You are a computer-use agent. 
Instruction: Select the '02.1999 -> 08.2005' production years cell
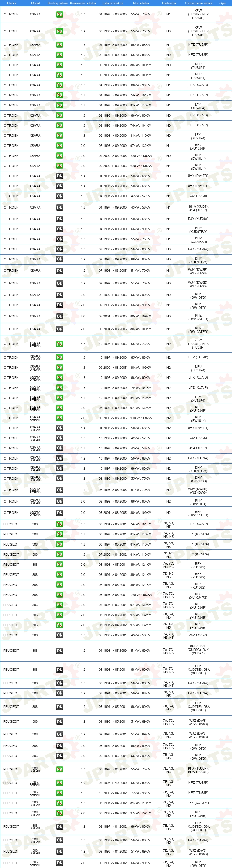(113, 501)
